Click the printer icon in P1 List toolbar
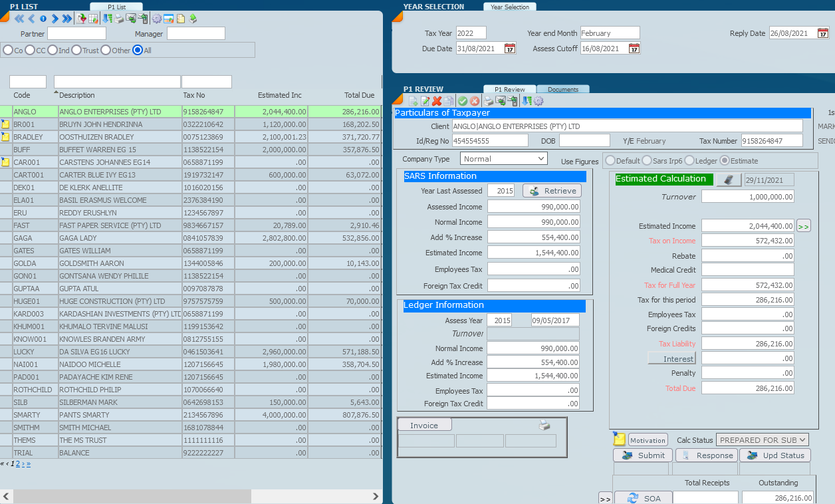 [119, 19]
